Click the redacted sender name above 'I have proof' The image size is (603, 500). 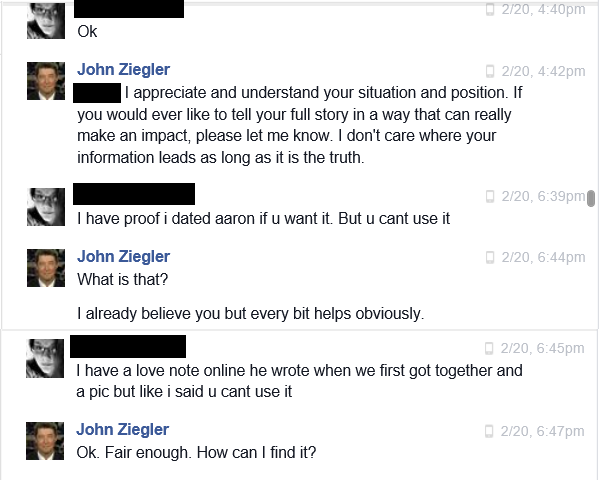pos(134,194)
